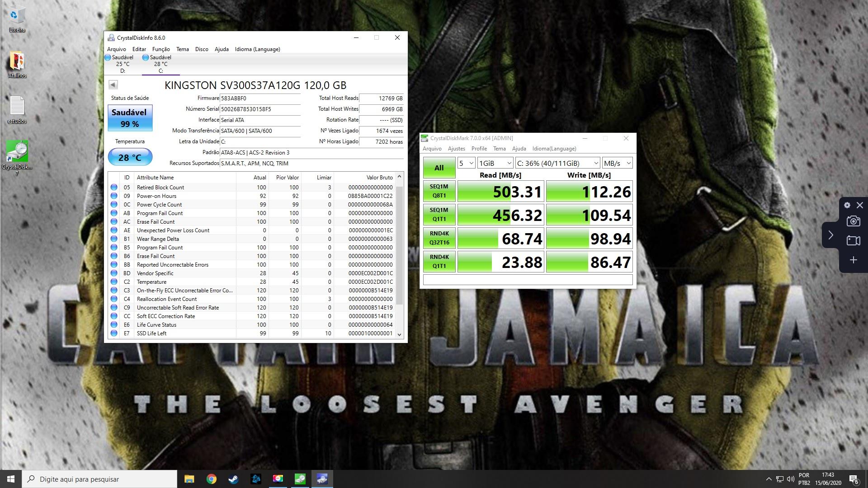Switch to CrystalDiskInfo taskbar icon
This screenshot has width=868, height=488.
322,479
